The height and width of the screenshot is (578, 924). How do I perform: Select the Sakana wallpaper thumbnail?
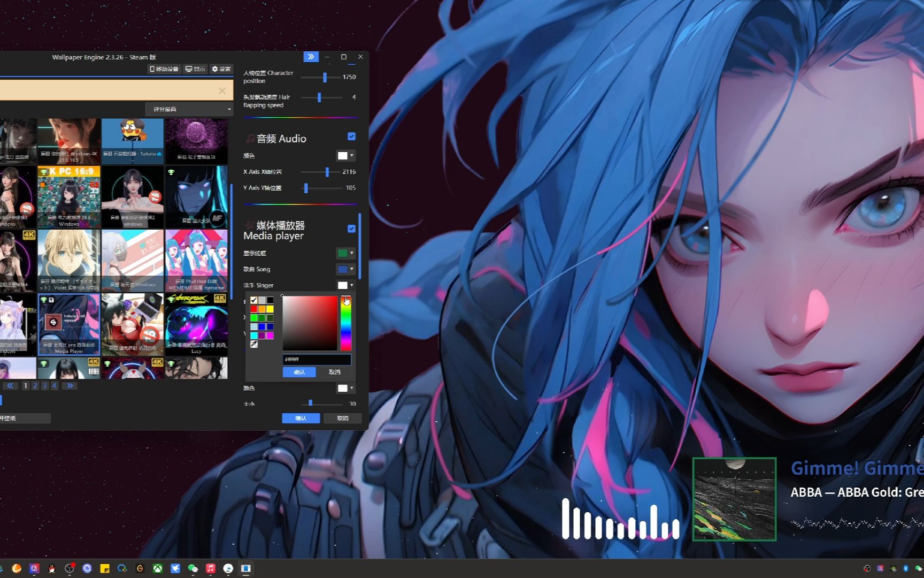tap(133, 141)
